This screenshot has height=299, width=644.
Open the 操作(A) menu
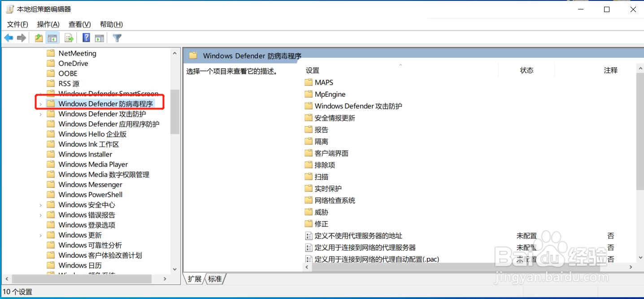[x=48, y=24]
